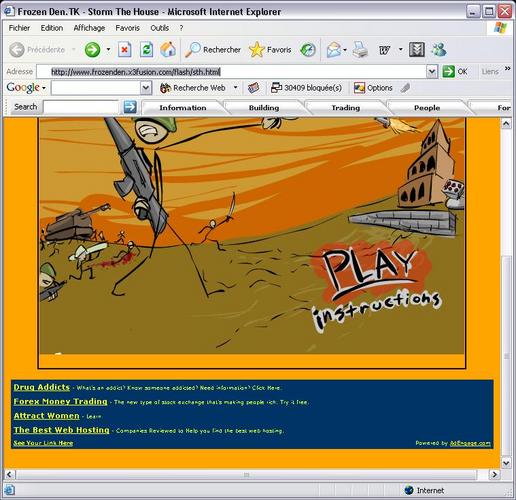Select the Information tab
The height and width of the screenshot is (500, 516).
click(x=183, y=108)
